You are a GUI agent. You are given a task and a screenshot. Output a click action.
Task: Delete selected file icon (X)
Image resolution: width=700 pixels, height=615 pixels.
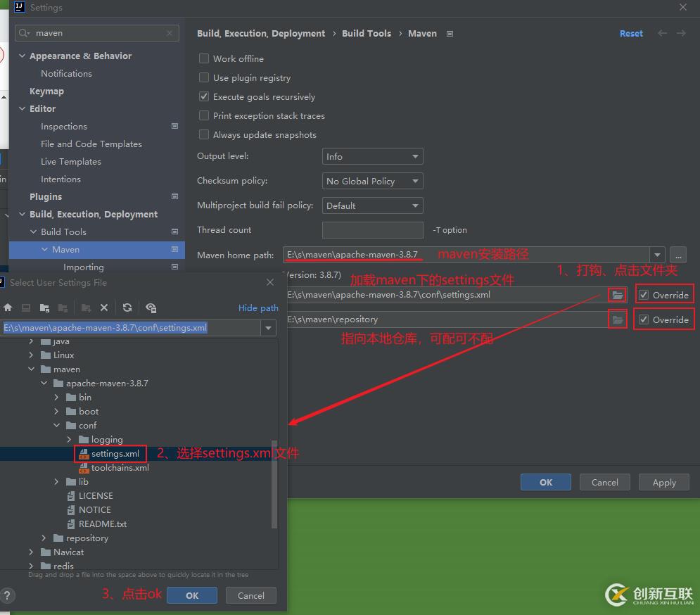click(x=104, y=307)
